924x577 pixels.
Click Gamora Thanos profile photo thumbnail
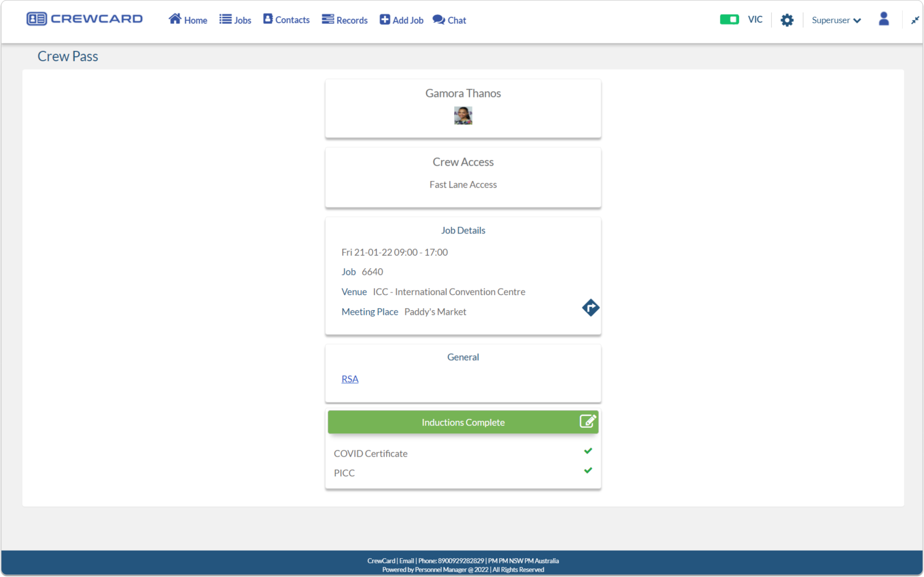[463, 116]
